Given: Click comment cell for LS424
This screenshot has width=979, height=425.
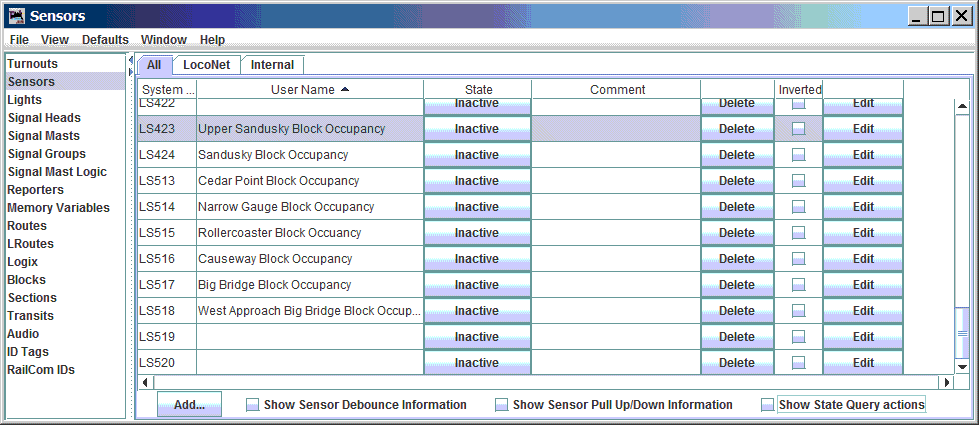Looking at the screenshot, I should tap(616, 155).
